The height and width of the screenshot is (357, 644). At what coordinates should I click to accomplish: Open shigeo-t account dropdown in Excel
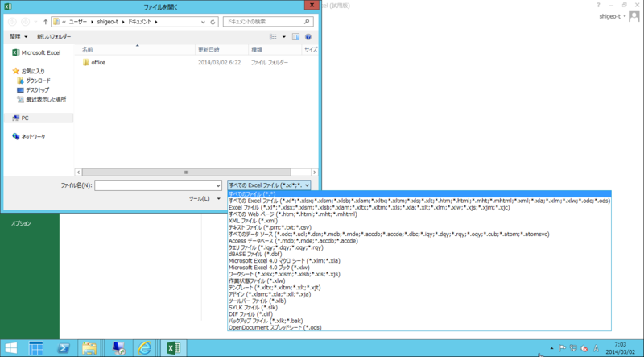[612, 16]
